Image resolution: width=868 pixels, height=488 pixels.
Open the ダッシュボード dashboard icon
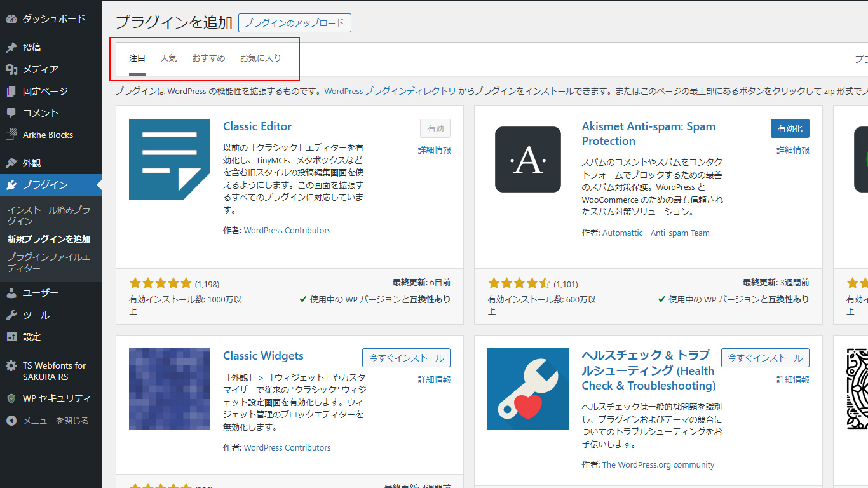tap(11, 19)
